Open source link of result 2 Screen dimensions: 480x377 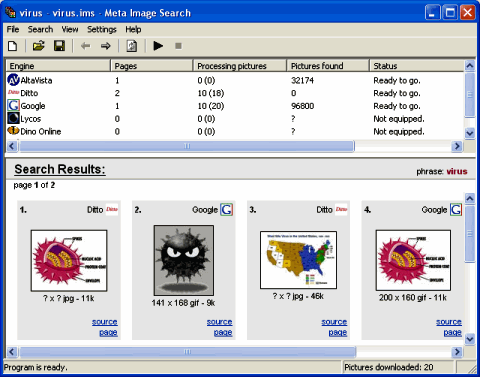click(x=219, y=322)
